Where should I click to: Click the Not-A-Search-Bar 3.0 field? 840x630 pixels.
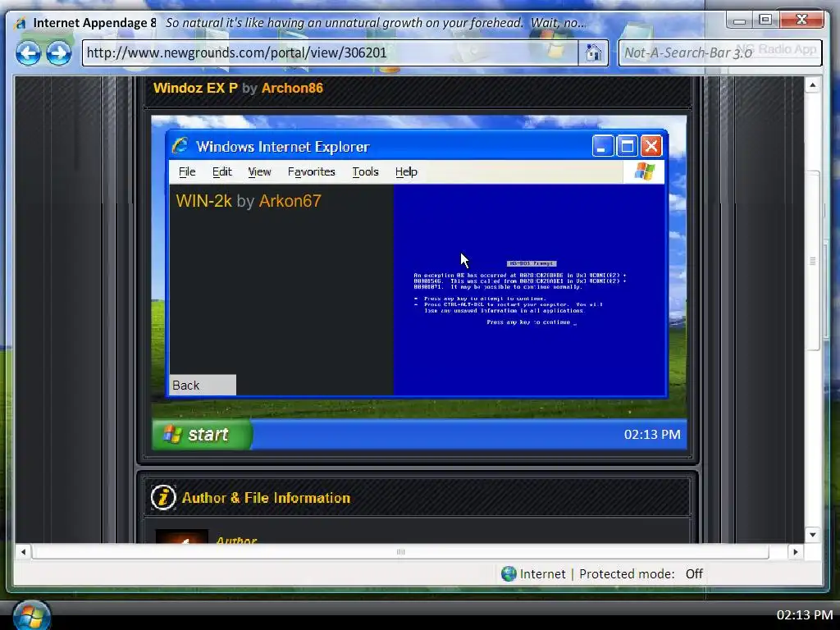[x=720, y=52]
